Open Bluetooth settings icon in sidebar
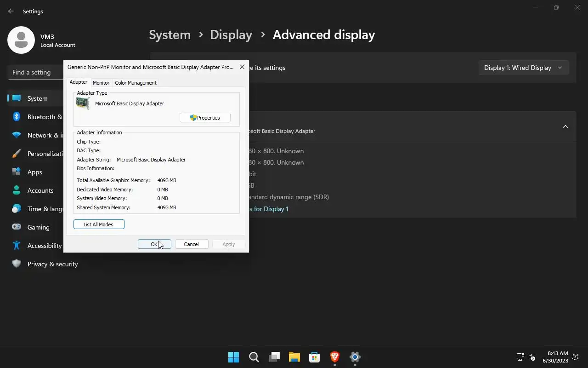 pos(17,117)
